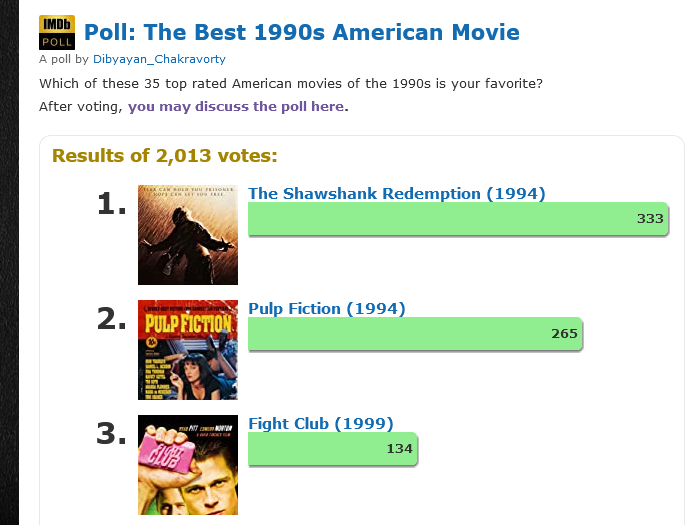This screenshot has height=525, width=693.
Task: Click The Shawshank Redemption poster image
Action: click(x=187, y=235)
